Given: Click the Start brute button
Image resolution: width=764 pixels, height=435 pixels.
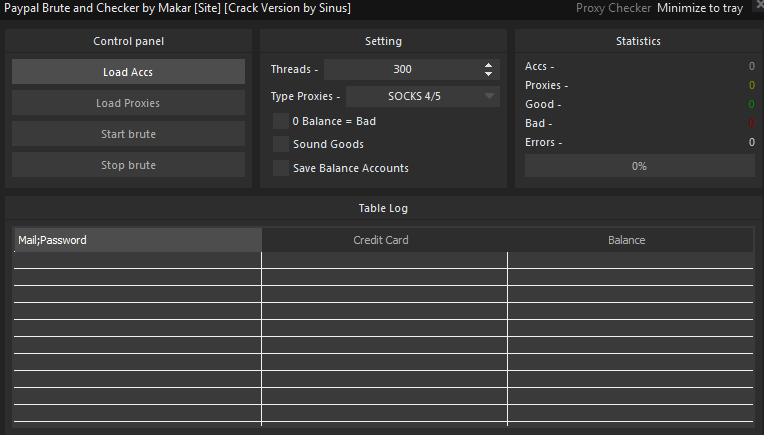Looking at the screenshot, I should click(128, 134).
